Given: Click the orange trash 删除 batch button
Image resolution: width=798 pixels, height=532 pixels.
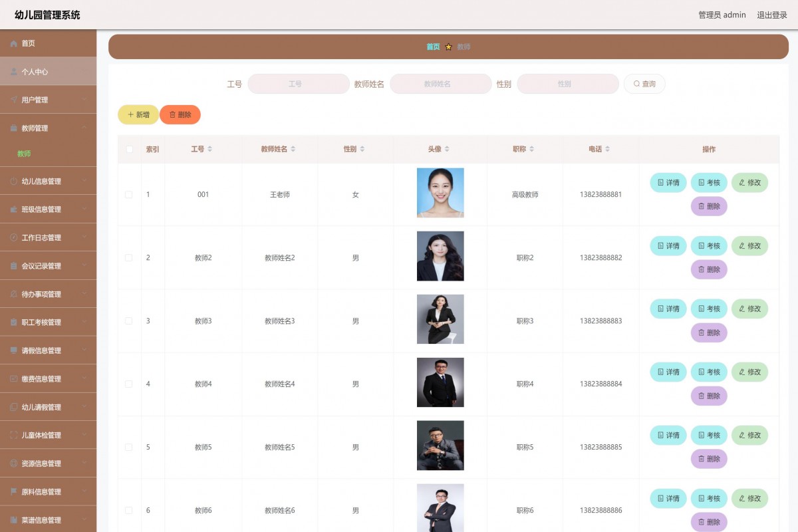Looking at the screenshot, I should 180,115.
